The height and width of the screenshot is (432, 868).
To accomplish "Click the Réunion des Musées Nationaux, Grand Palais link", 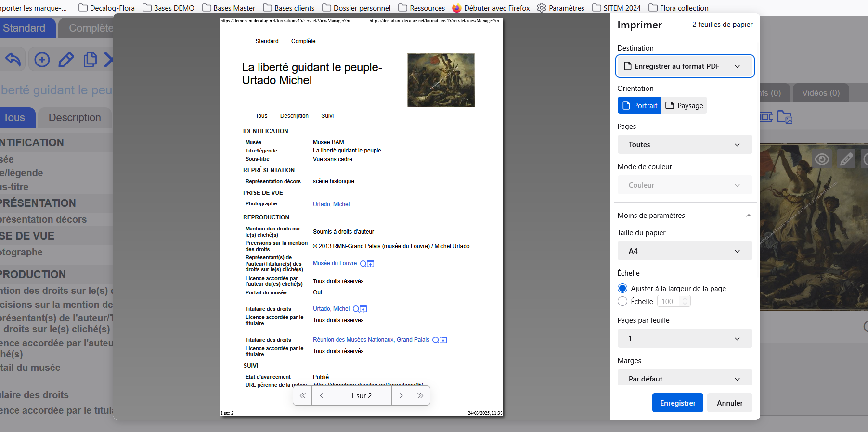I will click(371, 340).
